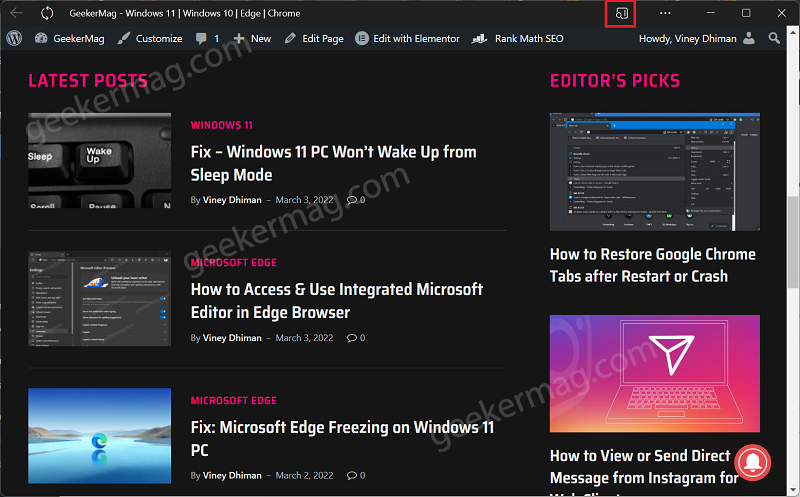Screen dimensions: 800x497
Task: Open the GeekerMag site menu item
Action: click(x=79, y=39)
